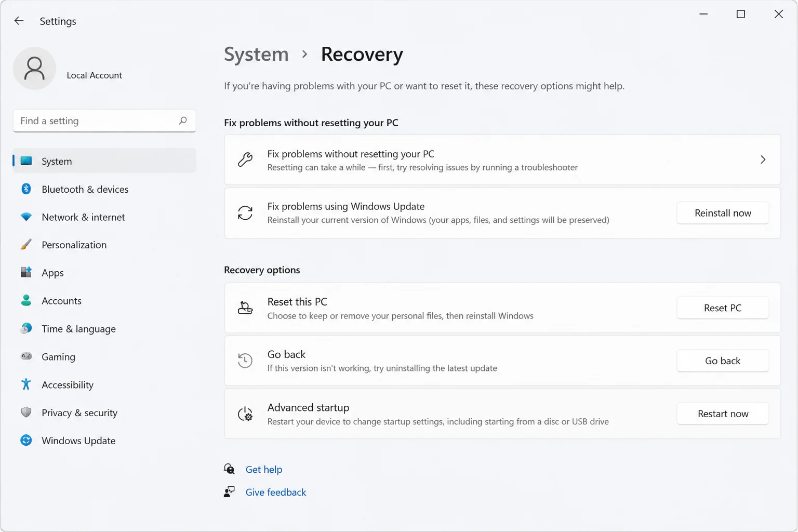Focus the Find a setting search field
This screenshot has width=798, height=532.
tap(104, 121)
